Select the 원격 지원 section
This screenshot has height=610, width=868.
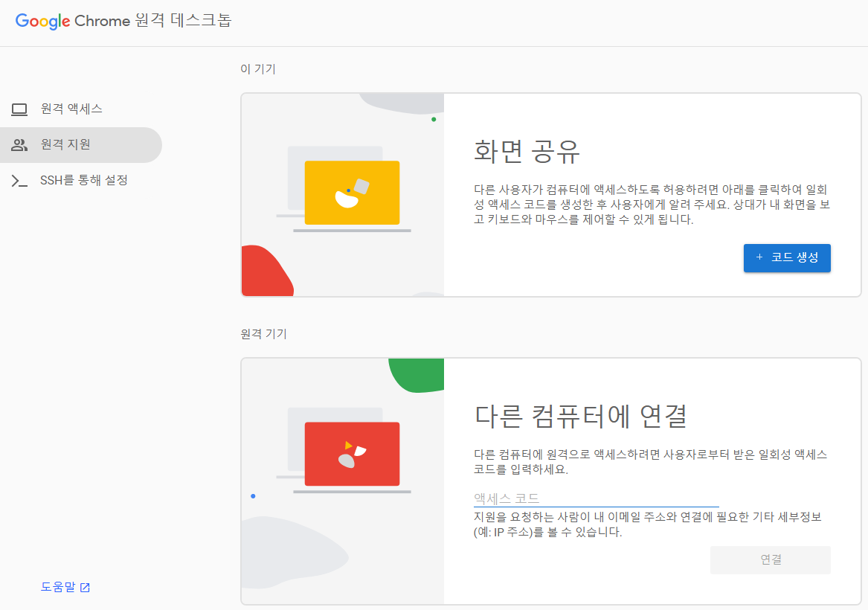[81, 145]
